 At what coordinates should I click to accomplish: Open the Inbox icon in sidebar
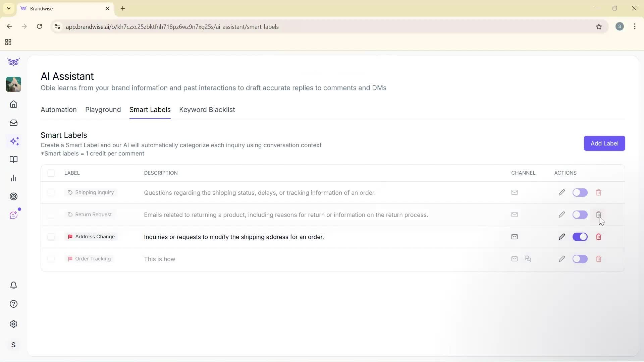pos(13,123)
